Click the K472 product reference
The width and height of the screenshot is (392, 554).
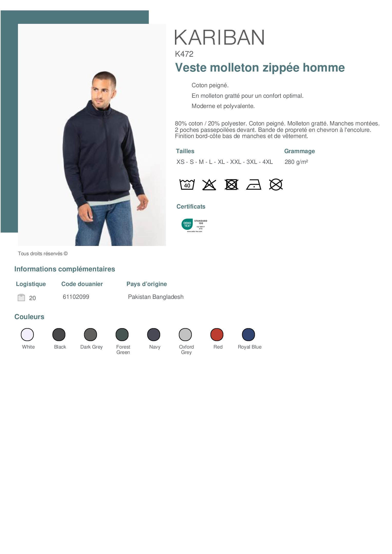[184, 54]
